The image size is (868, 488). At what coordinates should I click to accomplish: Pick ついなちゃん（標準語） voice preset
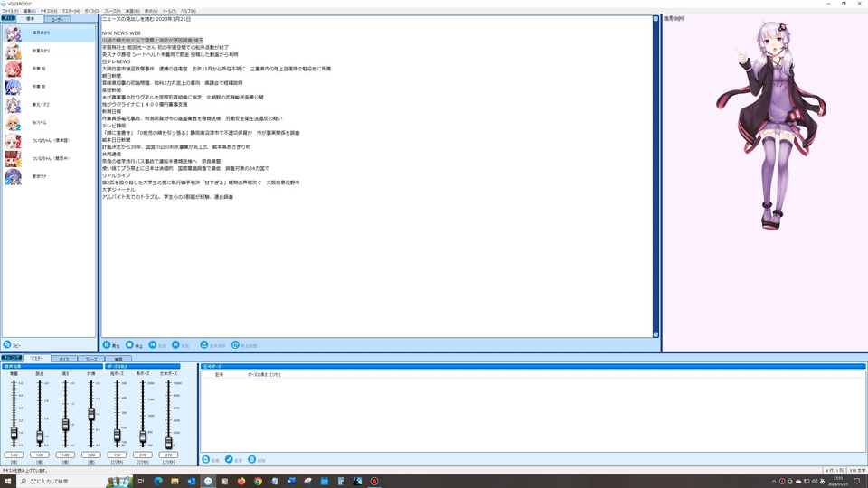(13, 141)
